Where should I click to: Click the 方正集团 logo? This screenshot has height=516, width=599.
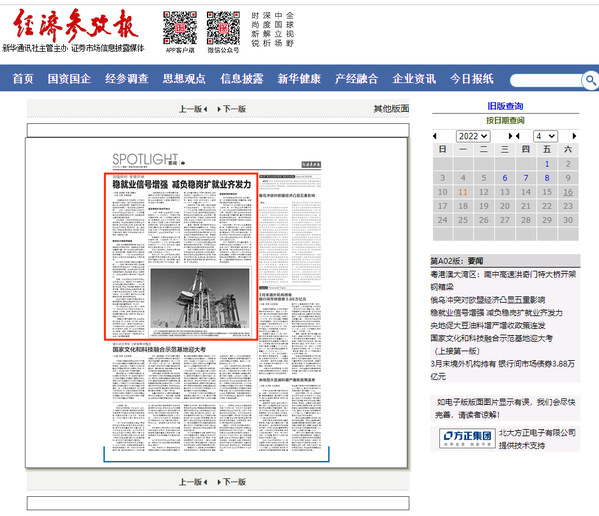click(467, 438)
